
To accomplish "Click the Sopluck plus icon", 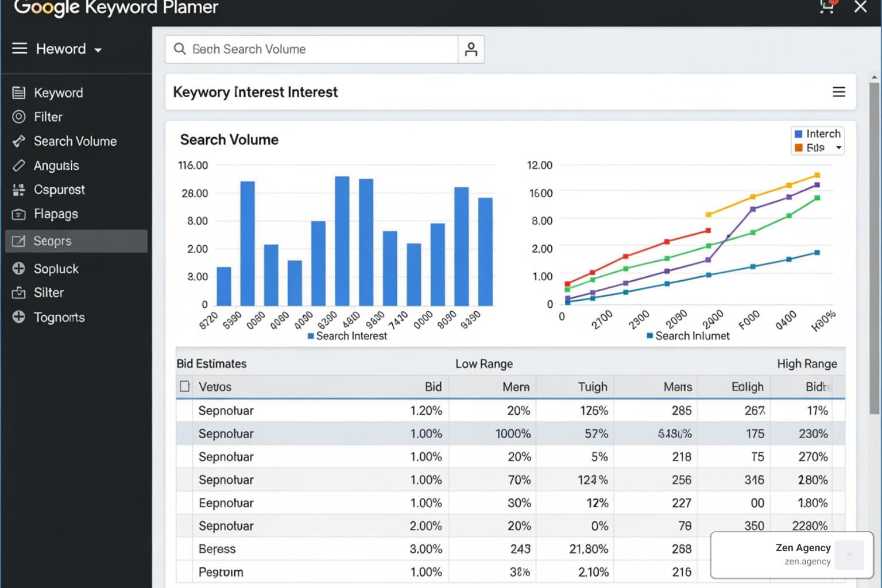I will tap(19, 269).
